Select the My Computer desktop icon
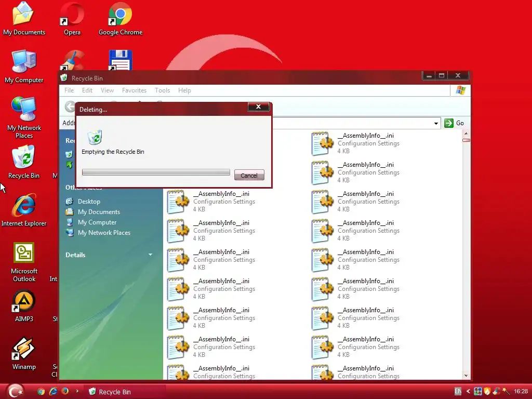532x399 pixels. coord(24,66)
